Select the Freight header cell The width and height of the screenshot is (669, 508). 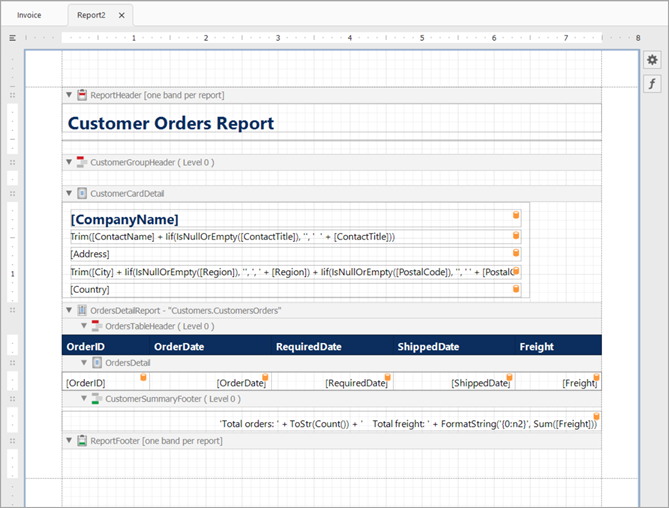coord(558,346)
